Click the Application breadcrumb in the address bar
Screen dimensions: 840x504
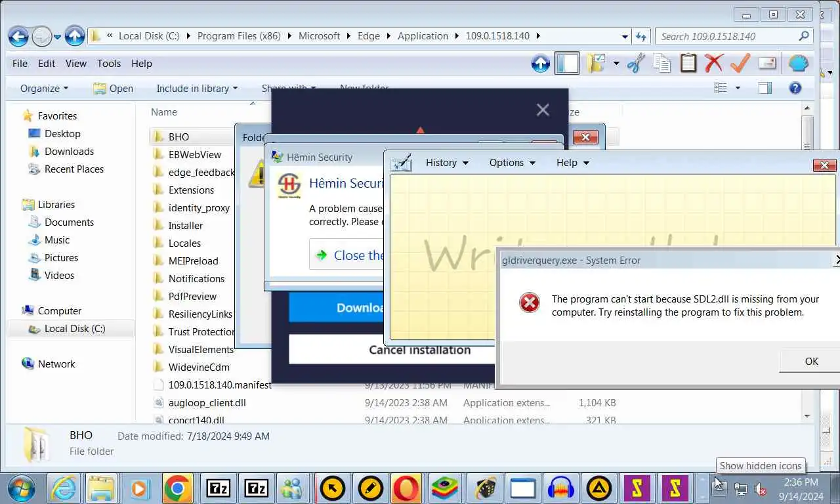pos(423,36)
